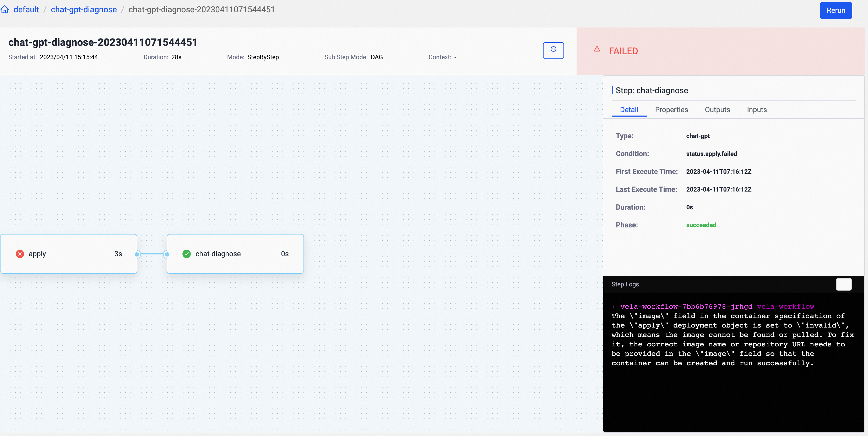Click the connector dot right of apply node

click(x=137, y=254)
